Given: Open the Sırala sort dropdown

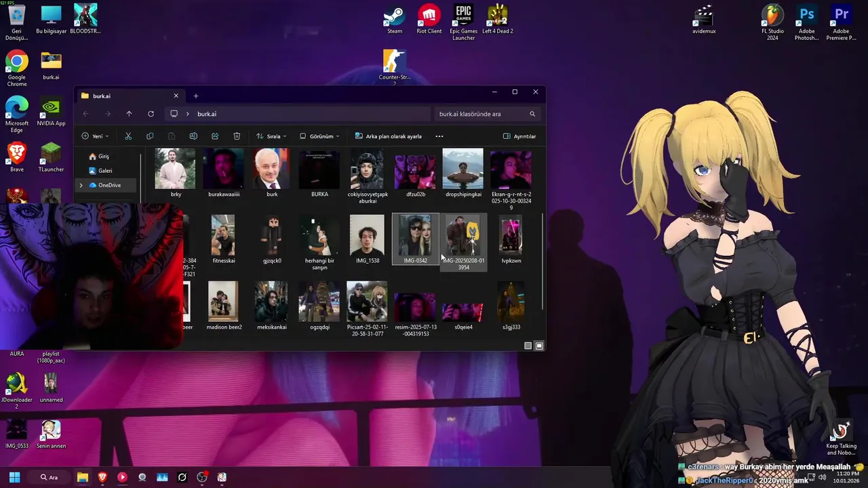Looking at the screenshot, I should (x=271, y=136).
